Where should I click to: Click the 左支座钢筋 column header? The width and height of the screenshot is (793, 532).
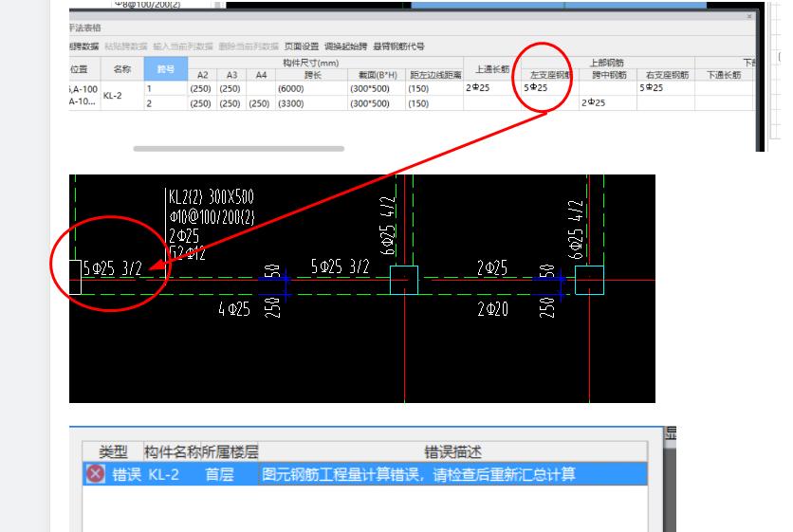pyautogui.click(x=550, y=75)
